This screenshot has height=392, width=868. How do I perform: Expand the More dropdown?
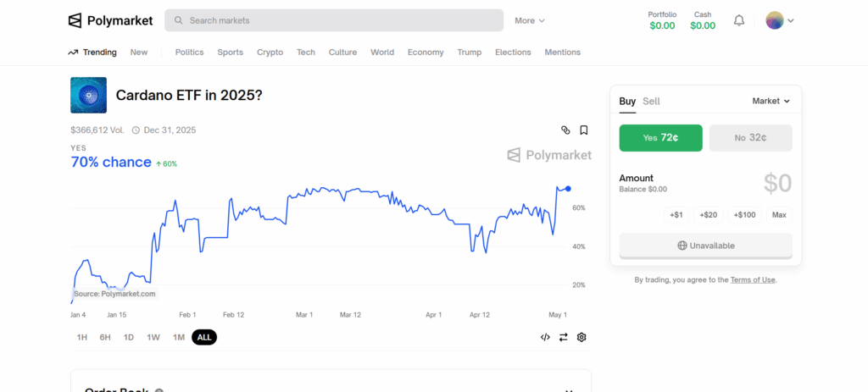pos(530,20)
